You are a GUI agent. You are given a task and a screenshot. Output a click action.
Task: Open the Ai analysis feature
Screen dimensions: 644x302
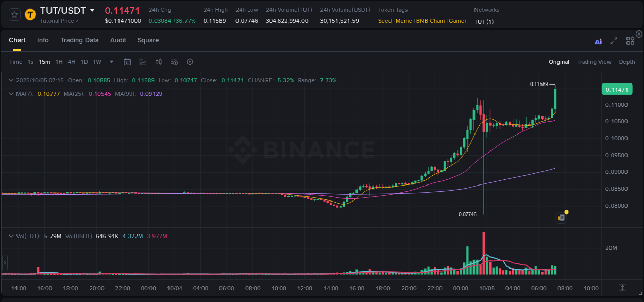[598, 41]
